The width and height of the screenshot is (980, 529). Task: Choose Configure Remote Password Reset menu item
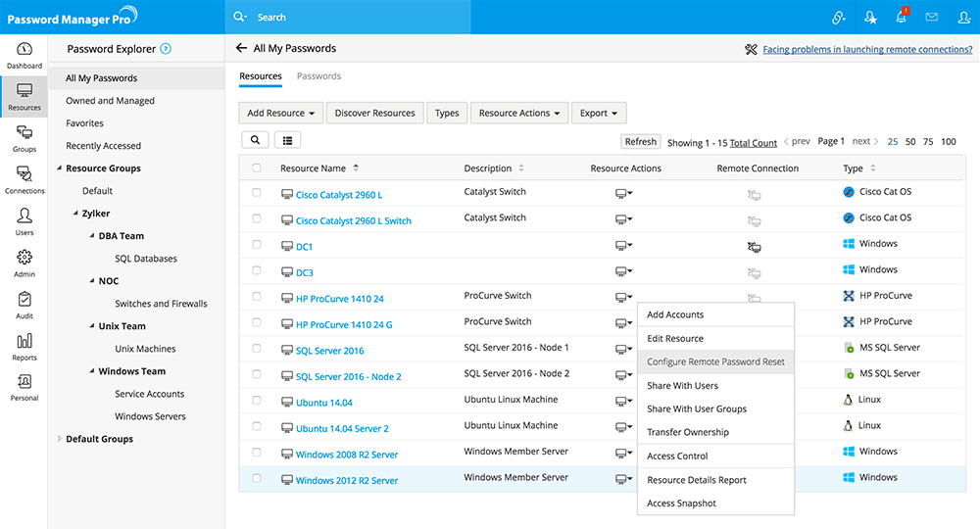715,361
